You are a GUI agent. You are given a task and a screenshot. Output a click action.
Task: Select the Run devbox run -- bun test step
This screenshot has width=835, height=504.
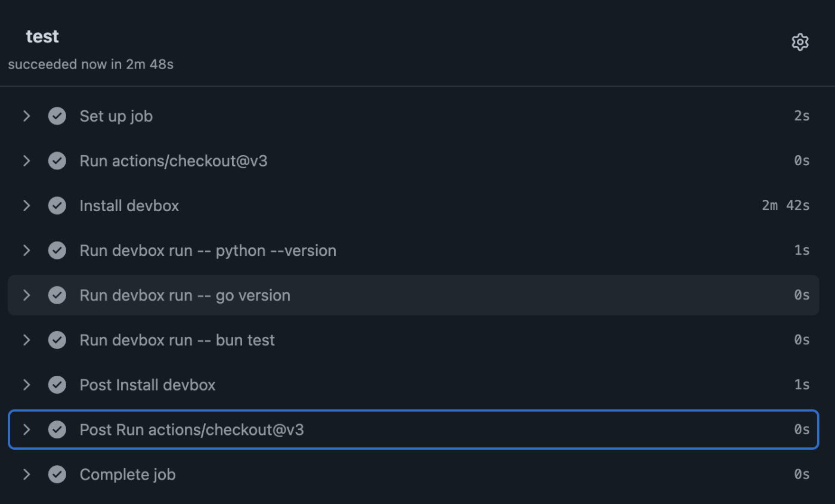(177, 340)
